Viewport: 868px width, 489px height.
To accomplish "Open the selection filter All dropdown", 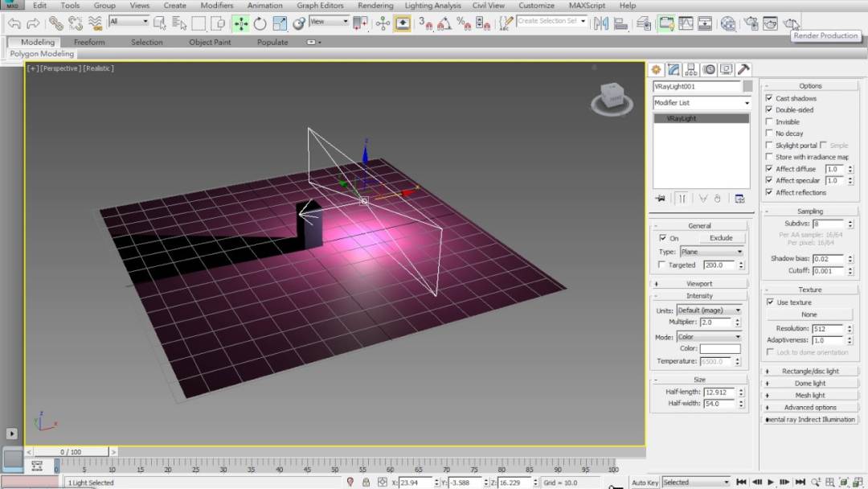I will tap(129, 22).
